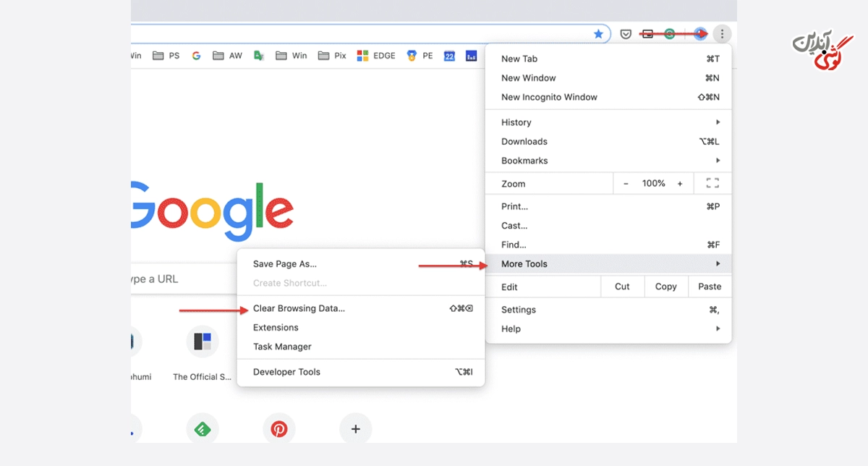This screenshot has width=868, height=466.
Task: Select New Window menu item
Action: pos(608,78)
